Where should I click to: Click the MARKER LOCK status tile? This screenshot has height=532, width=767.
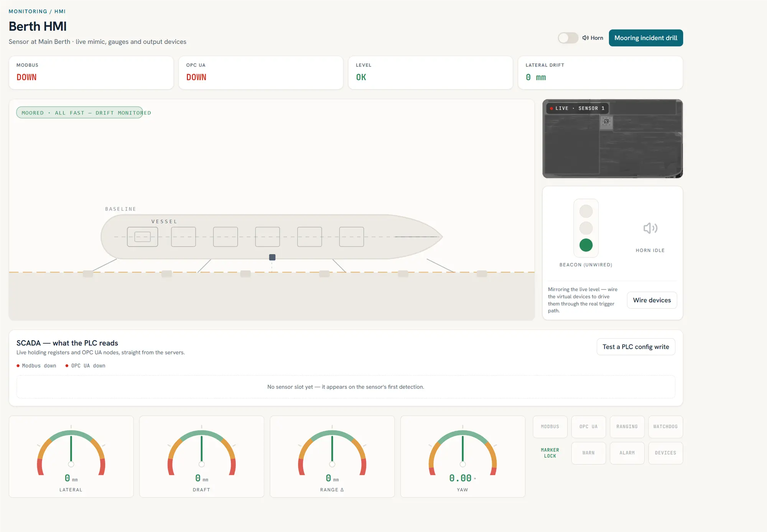550,453
